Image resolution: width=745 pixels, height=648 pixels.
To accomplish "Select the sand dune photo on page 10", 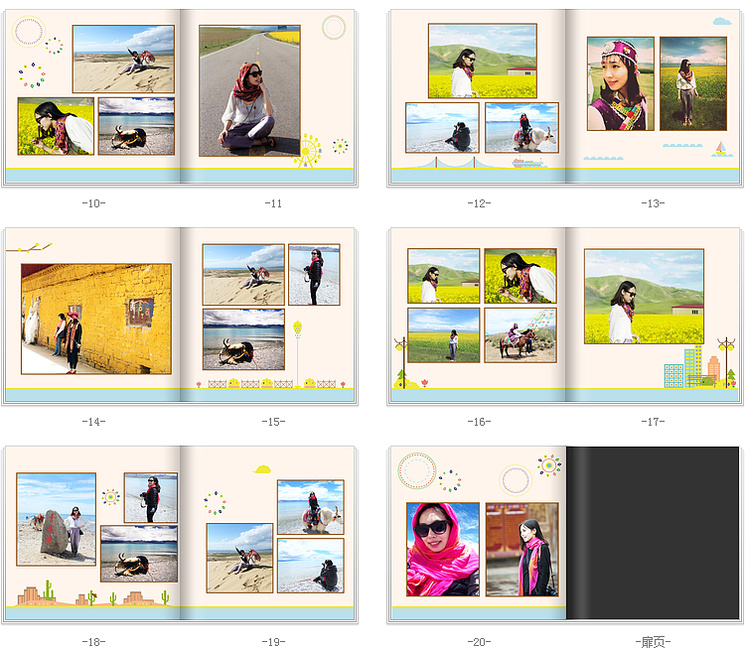I will [124, 59].
